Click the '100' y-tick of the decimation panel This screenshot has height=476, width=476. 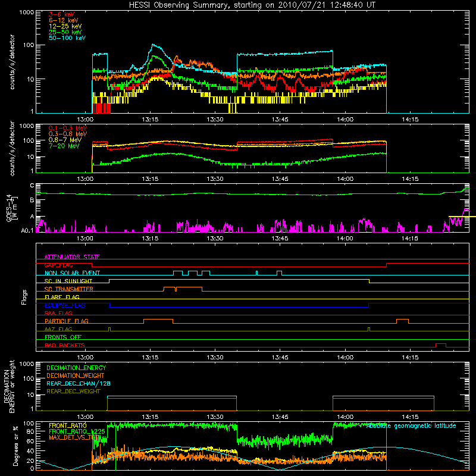29,379
